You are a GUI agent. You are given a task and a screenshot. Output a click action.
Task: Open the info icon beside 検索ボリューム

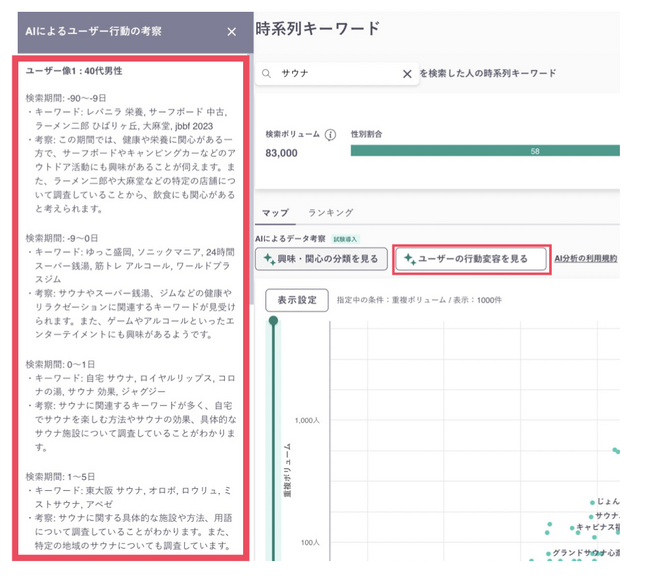330,134
